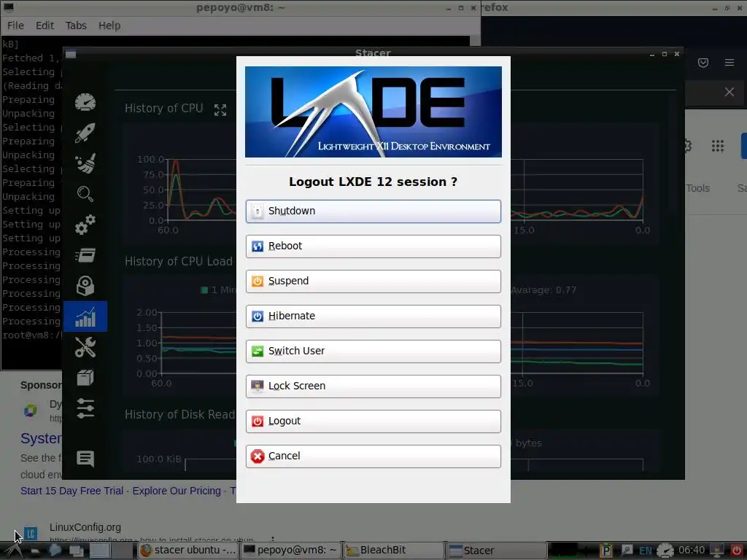This screenshot has width=747, height=560.
Task: Activate BleachBit taskbar entry
Action: (393, 550)
